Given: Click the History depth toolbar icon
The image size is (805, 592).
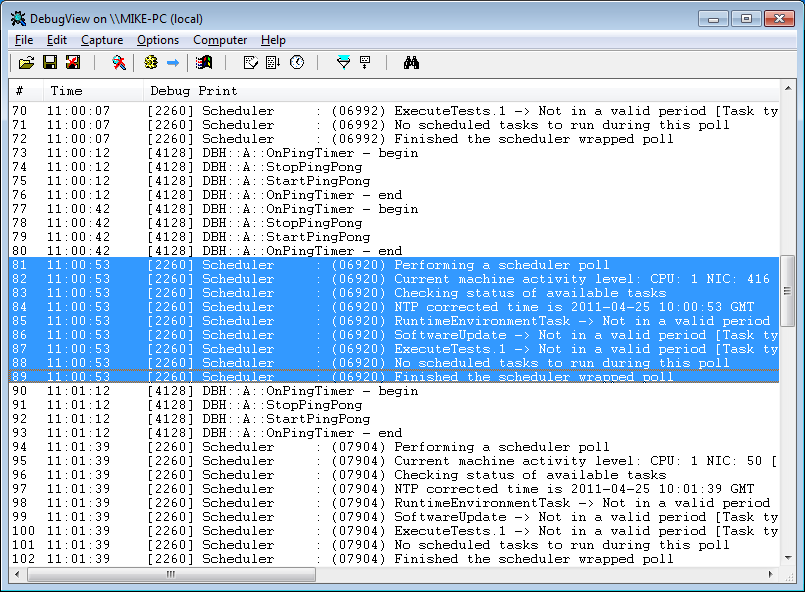Looking at the screenshot, I should coord(366,63).
